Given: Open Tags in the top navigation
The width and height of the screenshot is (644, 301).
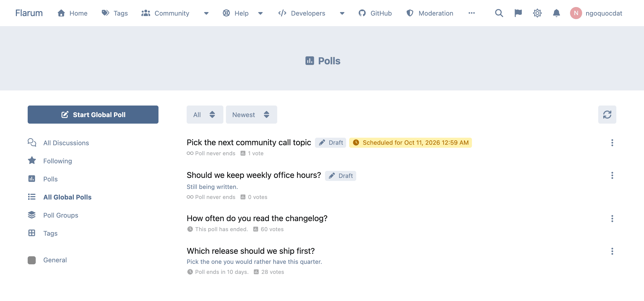Looking at the screenshot, I should [x=115, y=13].
